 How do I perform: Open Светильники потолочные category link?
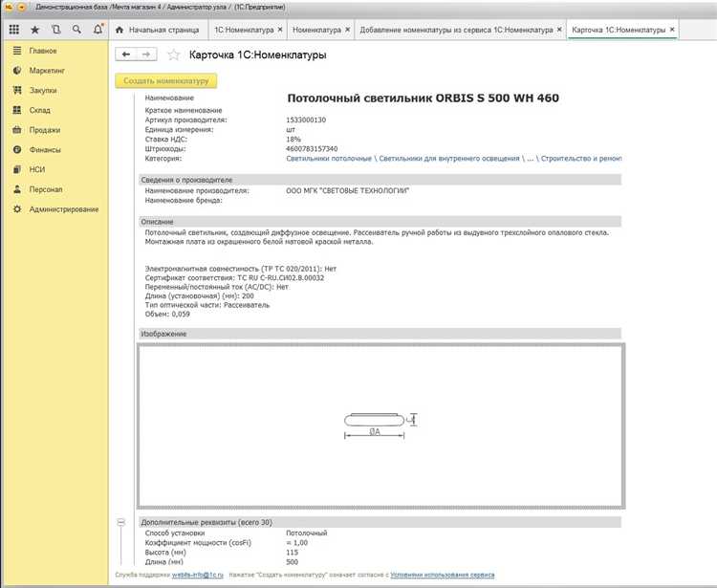329,159
